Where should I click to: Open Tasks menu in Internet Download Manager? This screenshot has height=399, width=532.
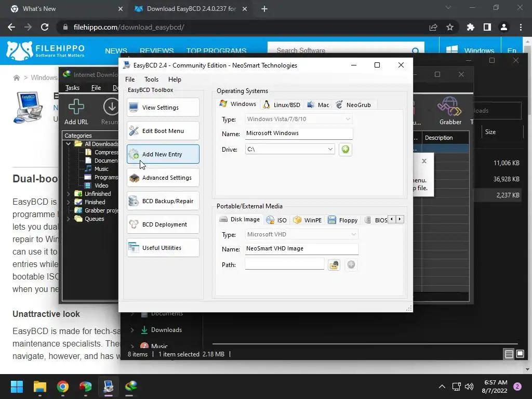coord(72,88)
